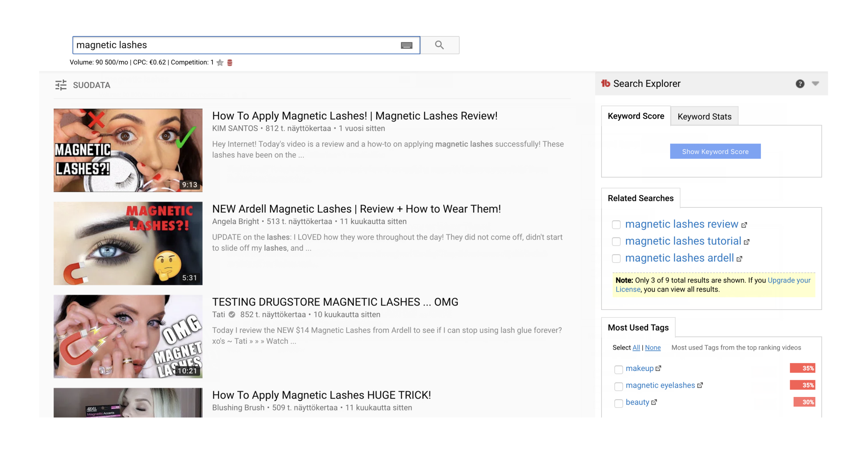Click the red database icon beside Competition
This screenshot has height=452, width=868.
point(230,62)
